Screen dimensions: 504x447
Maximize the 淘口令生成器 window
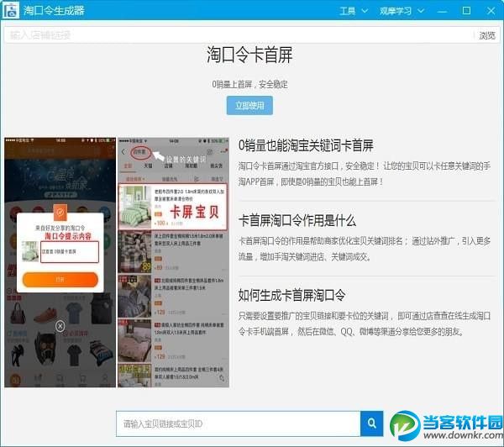coord(466,11)
